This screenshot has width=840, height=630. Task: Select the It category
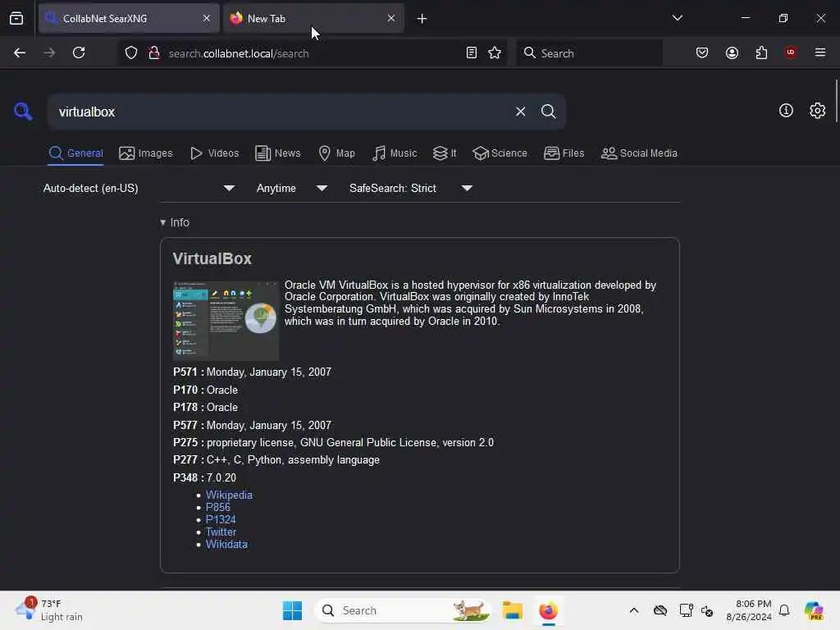(445, 153)
